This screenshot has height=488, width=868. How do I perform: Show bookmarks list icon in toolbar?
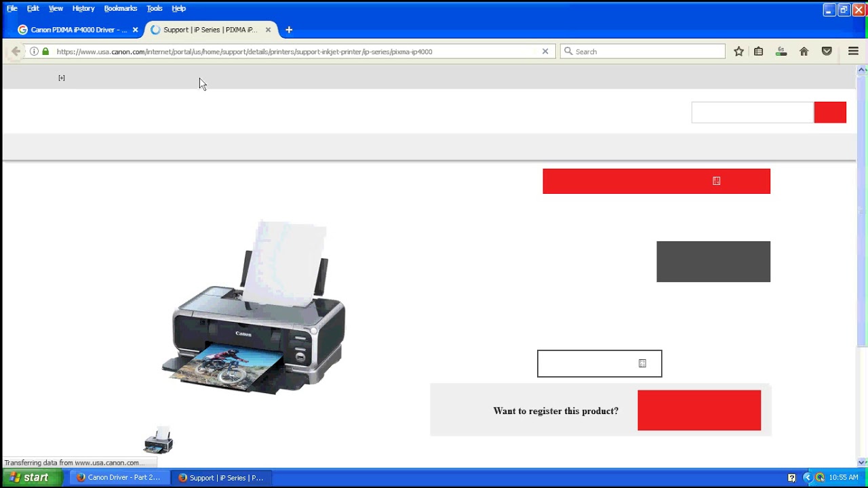point(759,52)
